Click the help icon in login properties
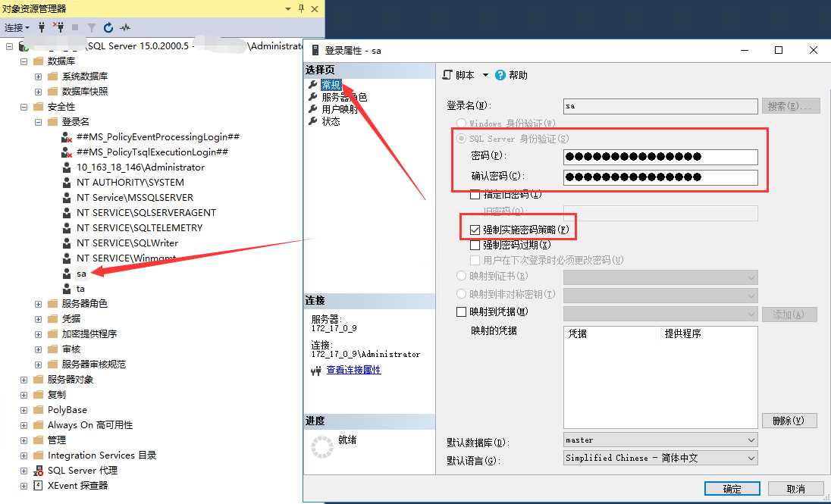Viewport: 831px width, 504px height. point(500,75)
